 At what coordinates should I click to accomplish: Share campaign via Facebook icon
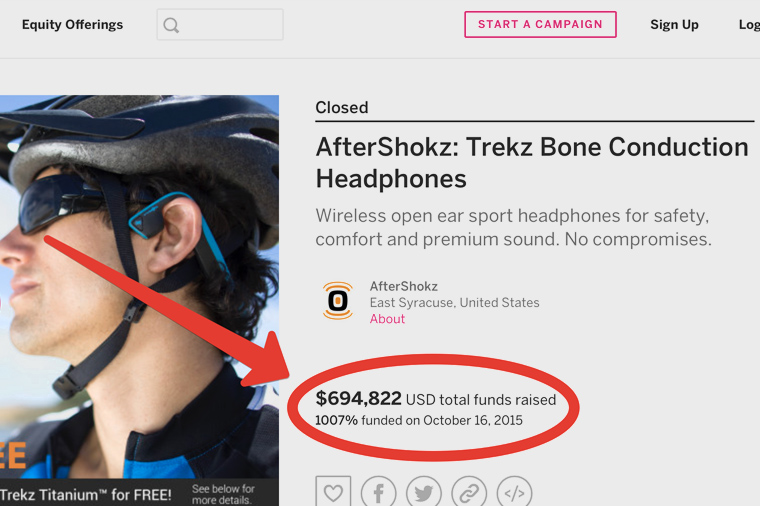[379, 492]
